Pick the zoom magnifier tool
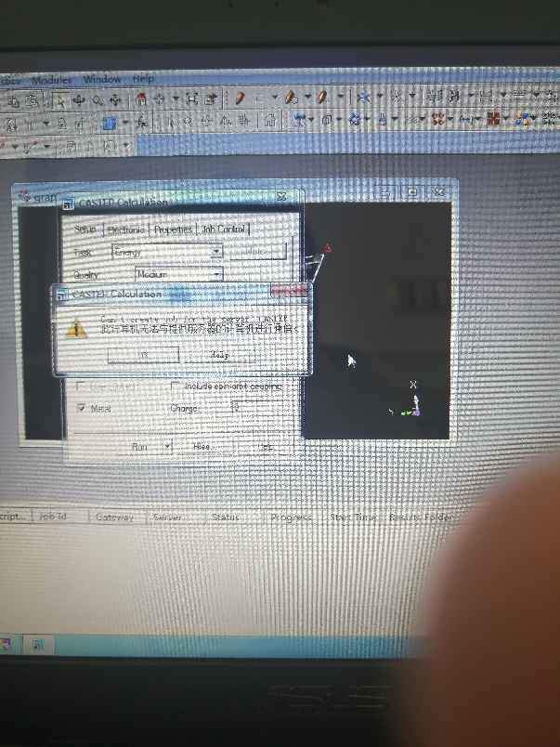Image resolution: width=560 pixels, height=747 pixels. point(98,100)
